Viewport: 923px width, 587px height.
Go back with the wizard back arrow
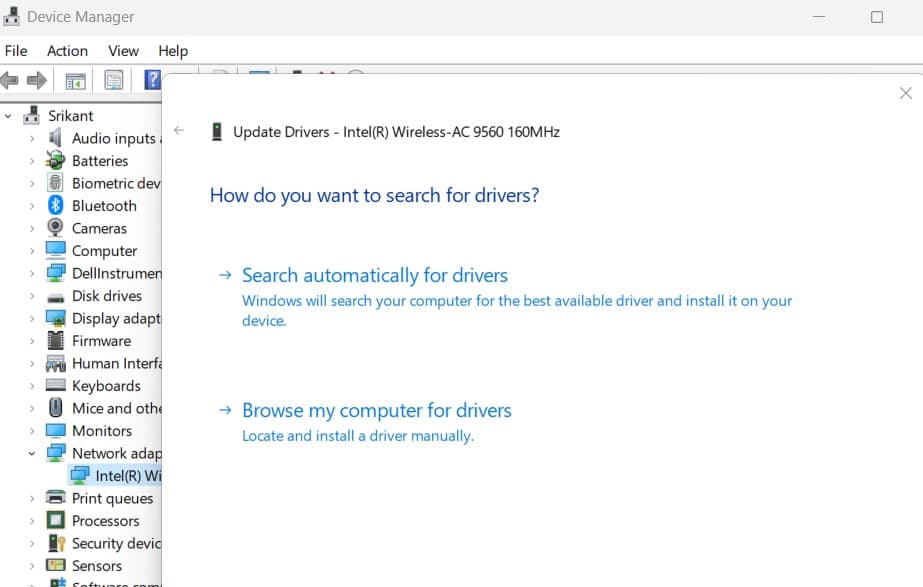[x=179, y=130]
